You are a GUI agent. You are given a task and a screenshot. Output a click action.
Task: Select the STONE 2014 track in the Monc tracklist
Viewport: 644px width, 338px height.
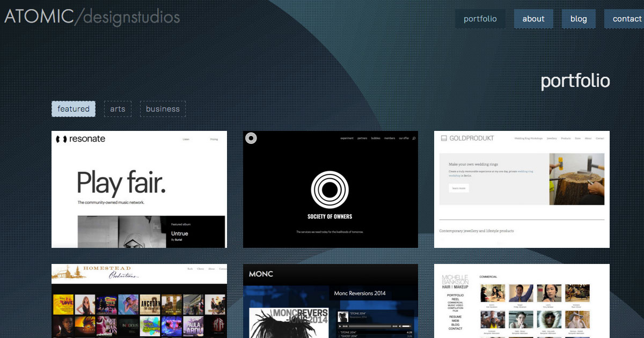348,332
